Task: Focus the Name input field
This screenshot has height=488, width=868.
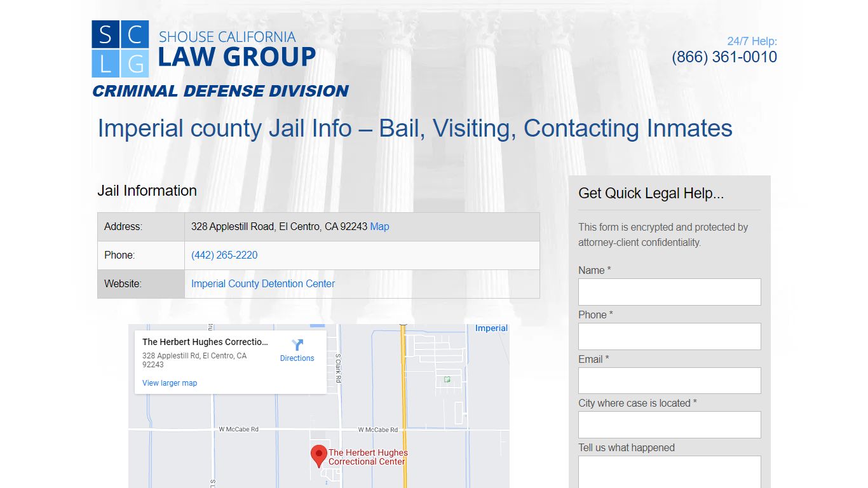Action: click(669, 292)
